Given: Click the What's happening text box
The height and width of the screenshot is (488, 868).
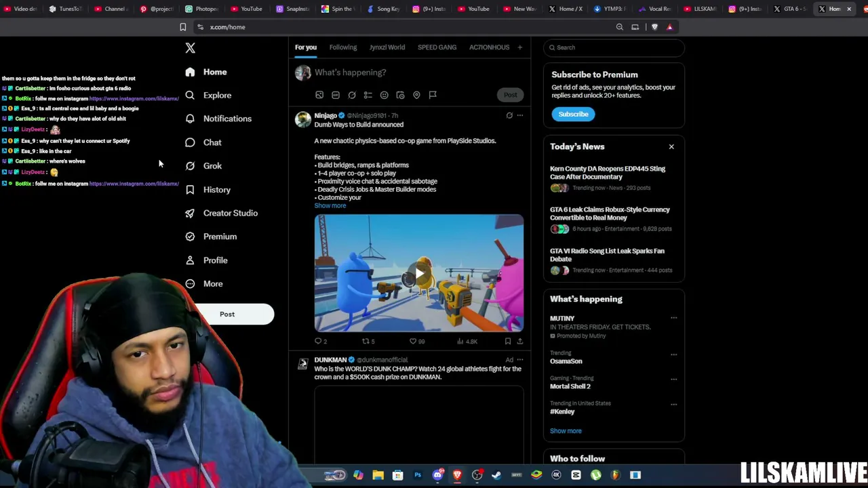Looking at the screenshot, I should coord(417,73).
